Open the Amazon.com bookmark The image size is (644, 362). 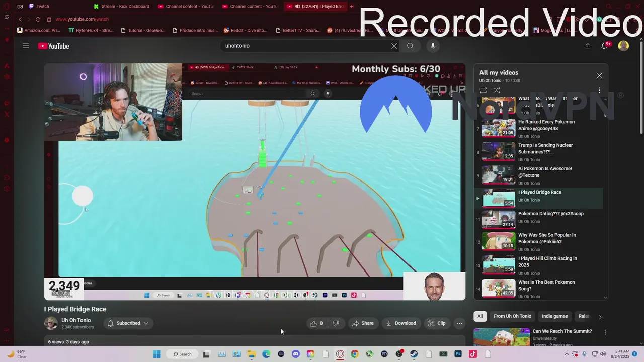[39, 30]
